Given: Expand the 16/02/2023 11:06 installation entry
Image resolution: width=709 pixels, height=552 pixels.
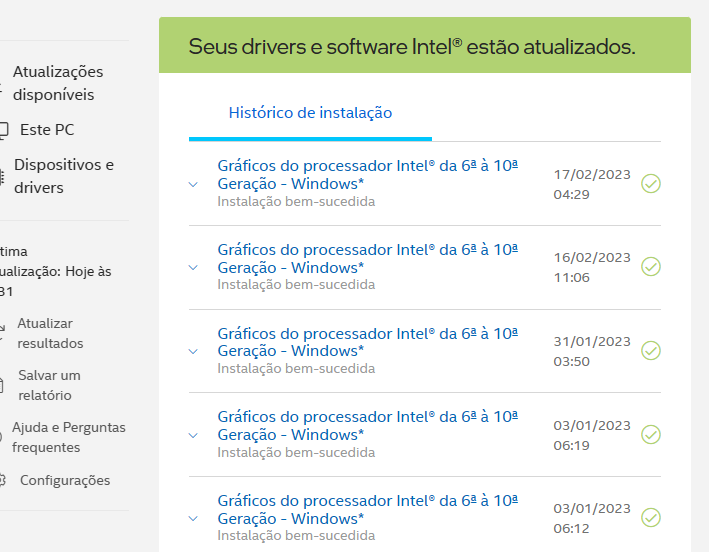Looking at the screenshot, I should (x=193, y=268).
